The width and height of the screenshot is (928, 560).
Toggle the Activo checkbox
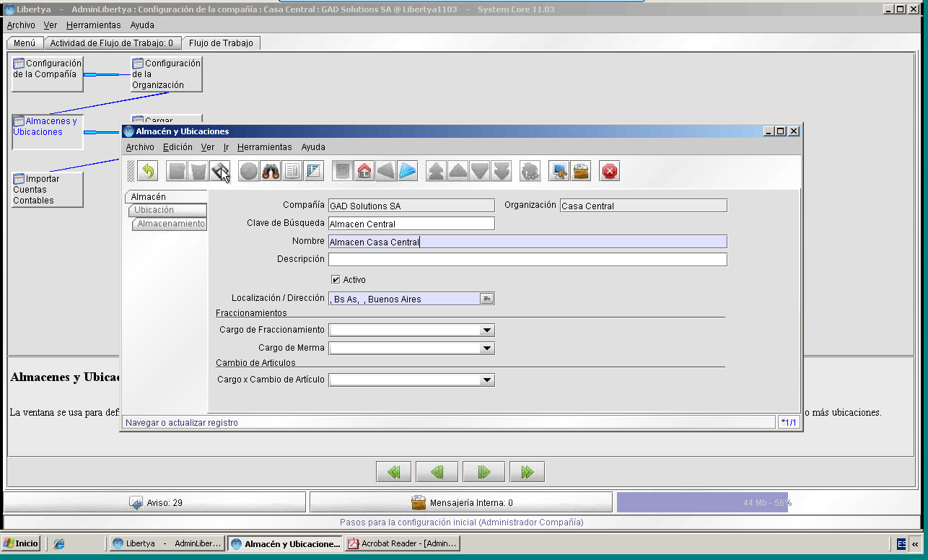(x=336, y=279)
